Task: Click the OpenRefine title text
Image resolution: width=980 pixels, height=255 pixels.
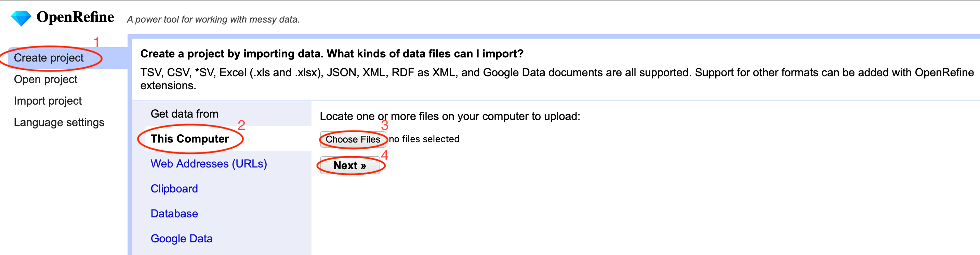Action: click(x=75, y=17)
